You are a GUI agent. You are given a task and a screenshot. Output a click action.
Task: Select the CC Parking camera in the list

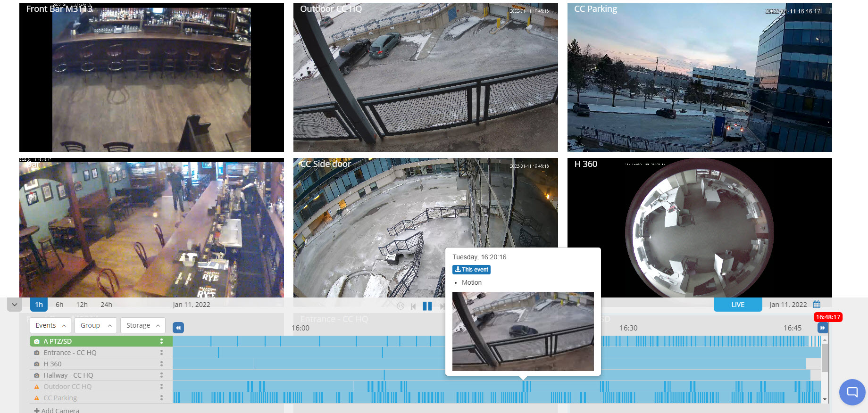tap(101, 398)
